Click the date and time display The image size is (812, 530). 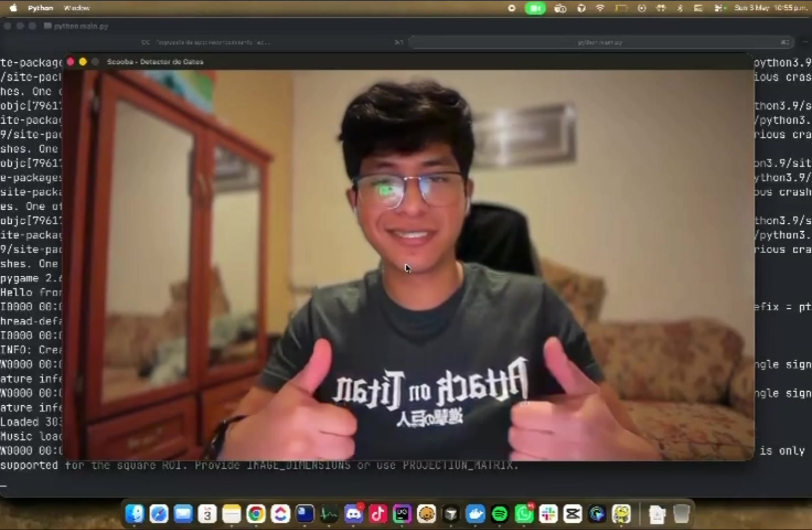point(770,8)
